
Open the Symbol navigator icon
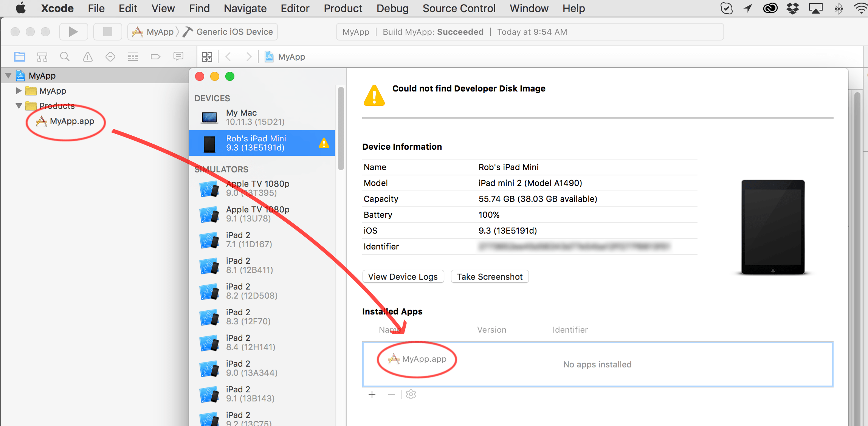tap(42, 57)
